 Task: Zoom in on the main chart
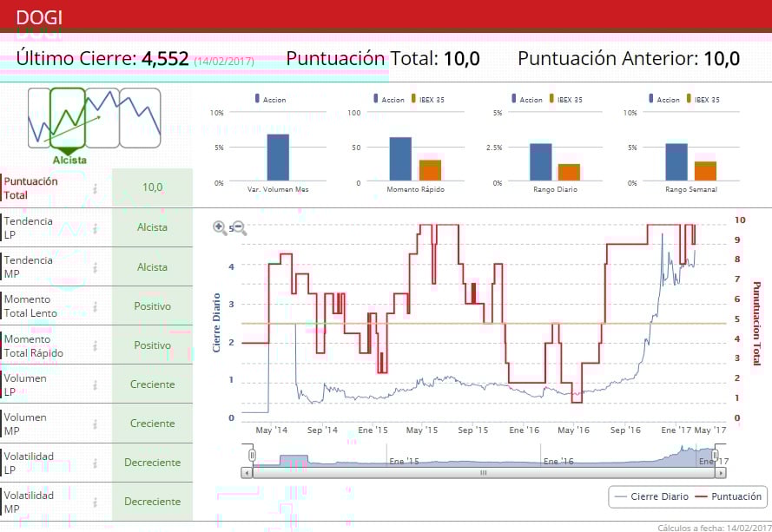coord(219,228)
